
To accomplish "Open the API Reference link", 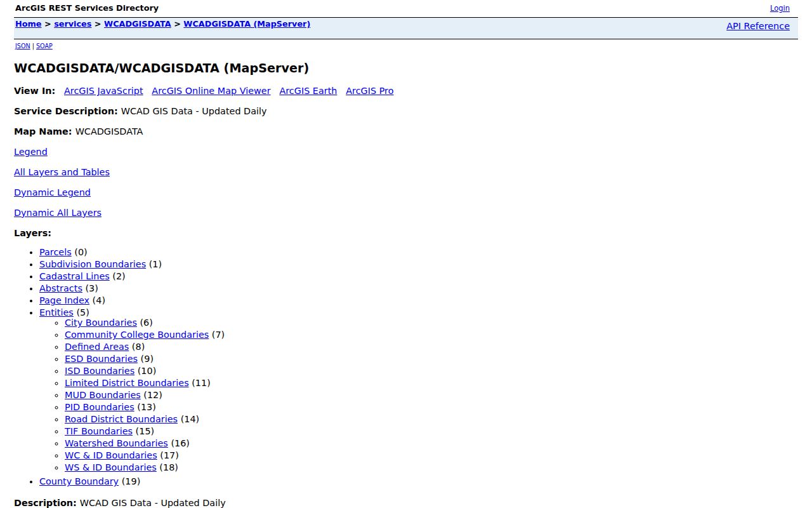I will pyautogui.click(x=758, y=26).
